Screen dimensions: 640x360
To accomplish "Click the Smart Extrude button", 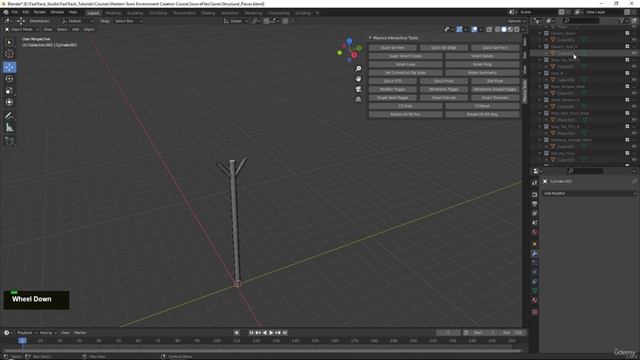I will pyautogui.click(x=444, y=98).
